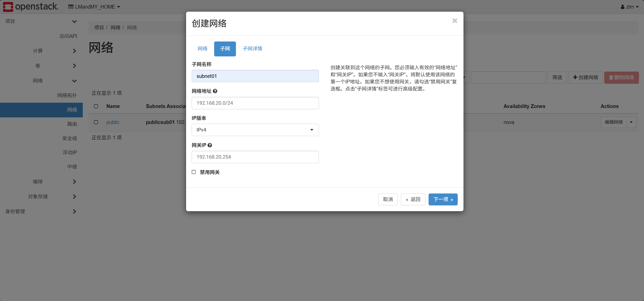The height and width of the screenshot is (301, 644).
Task: Click the 子网名称 input field
Action: coord(255,76)
